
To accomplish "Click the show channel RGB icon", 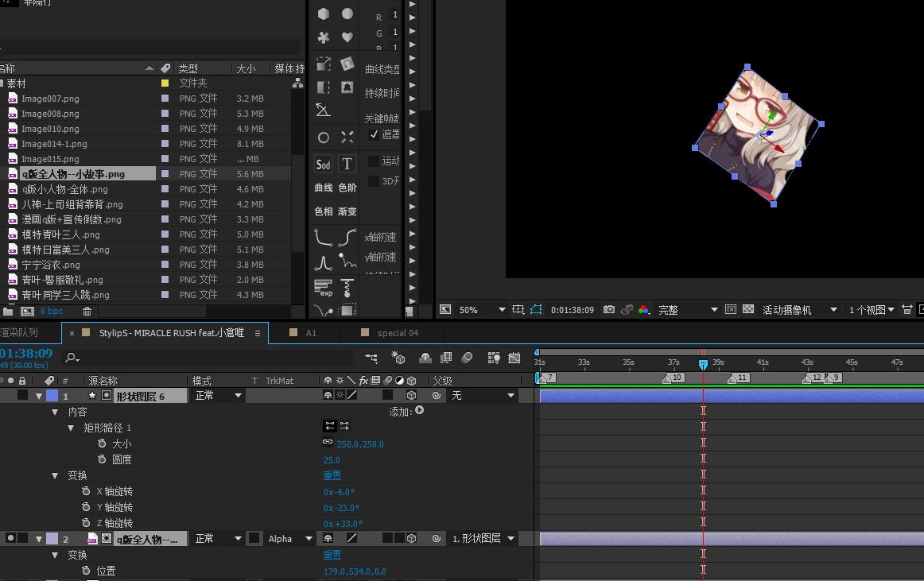I will [x=643, y=310].
